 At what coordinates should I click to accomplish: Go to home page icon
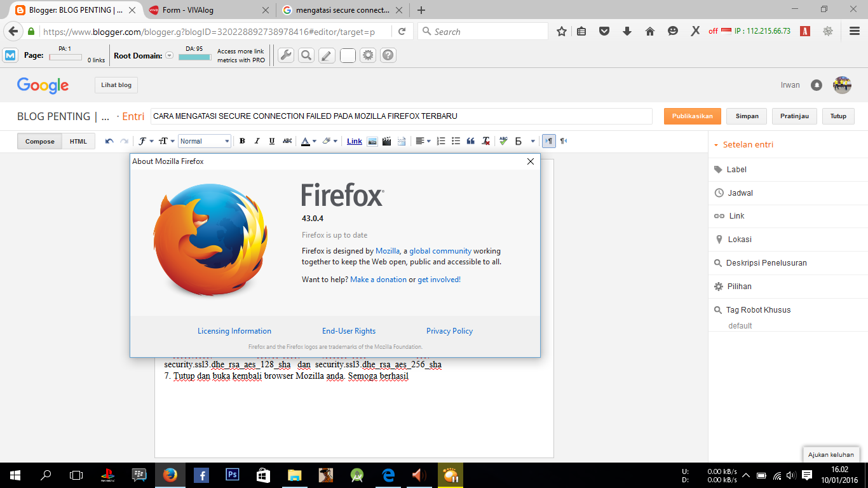[x=649, y=31]
